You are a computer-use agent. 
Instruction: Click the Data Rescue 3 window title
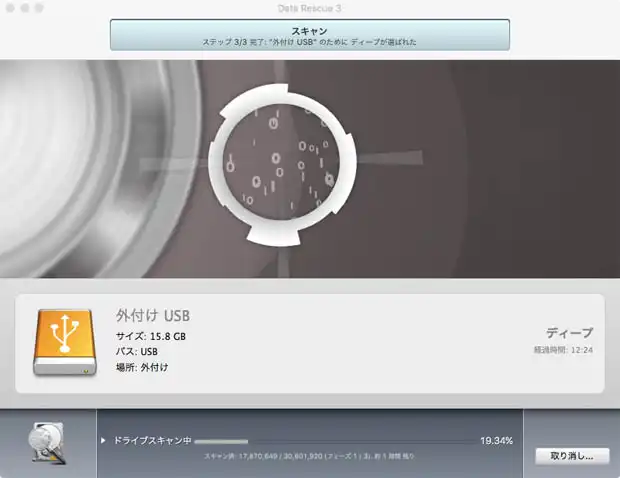tap(309, 8)
